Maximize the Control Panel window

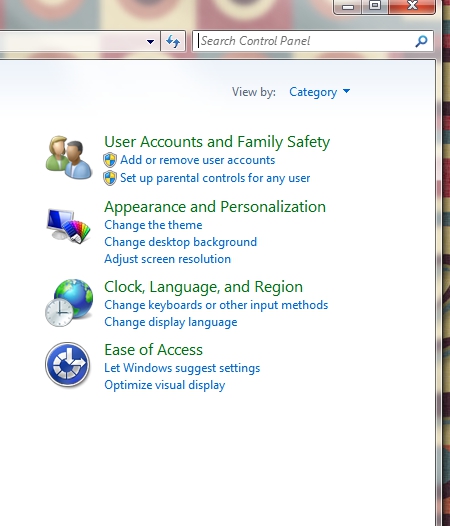click(x=375, y=6)
